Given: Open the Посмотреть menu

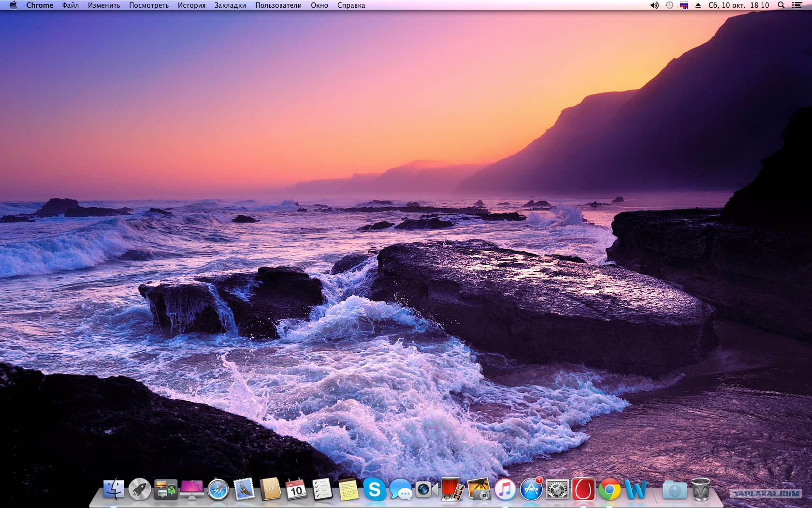Looking at the screenshot, I should click(x=149, y=5).
